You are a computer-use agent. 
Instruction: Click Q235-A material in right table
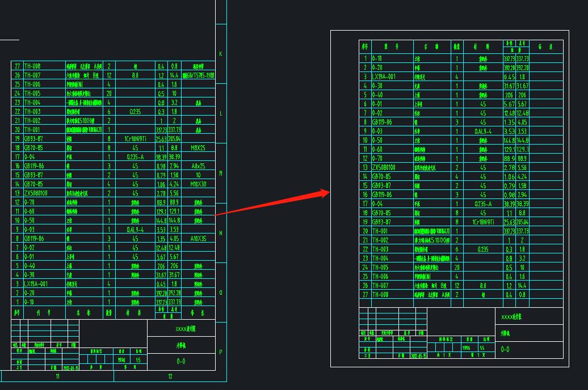tap(483, 204)
